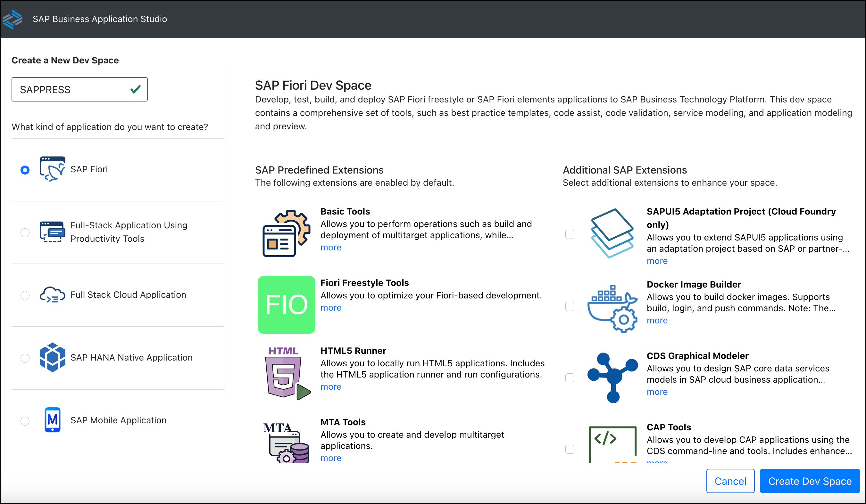Click the Full Stack Cloud Application cloud icon
Viewport: 866px width, 504px height.
tap(52, 295)
